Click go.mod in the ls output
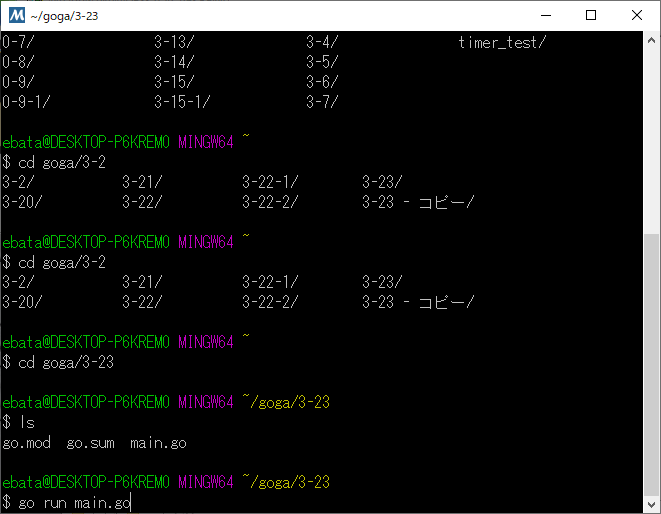This screenshot has height=514, width=661. pos(27,442)
